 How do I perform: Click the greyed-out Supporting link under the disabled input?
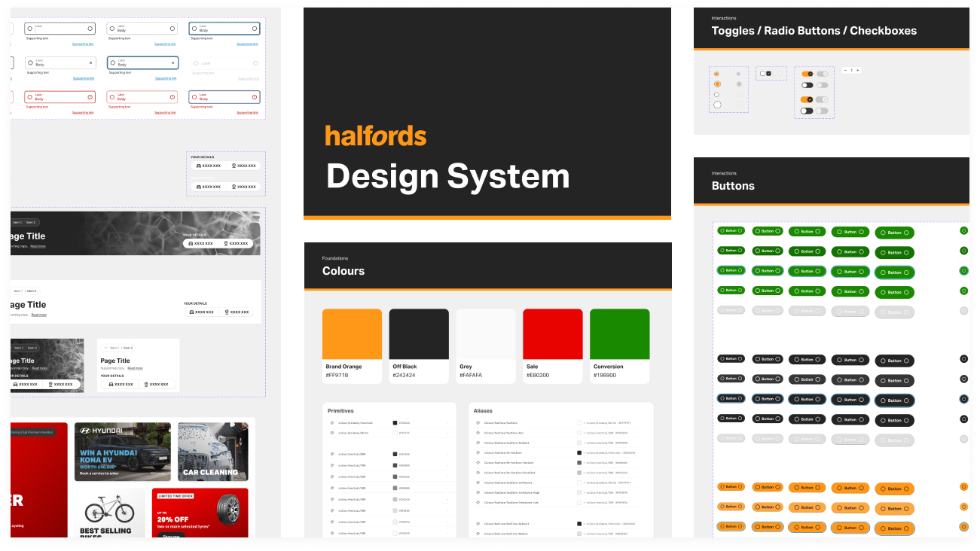click(x=249, y=78)
